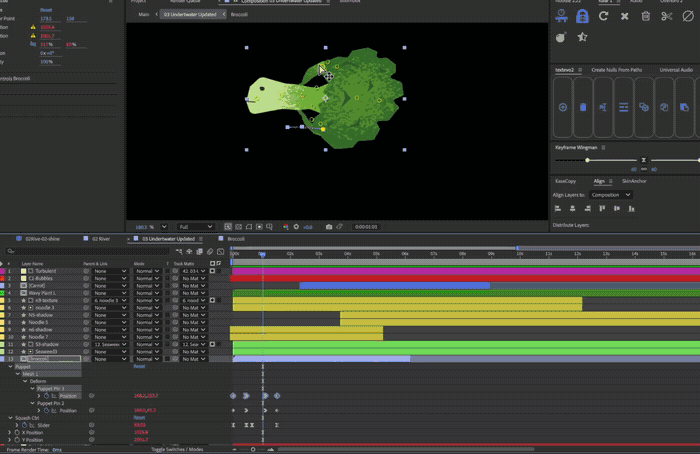Viewport: 700px width, 454px height.
Task: Toggle stopwatch for Squash Ctrl Slider
Action: [24, 425]
